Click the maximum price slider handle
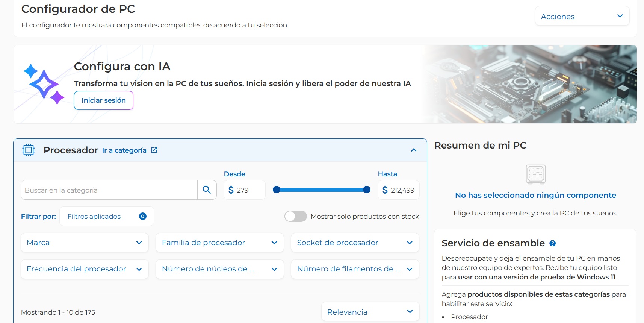Viewport: 644px width, 323px height. point(367,190)
